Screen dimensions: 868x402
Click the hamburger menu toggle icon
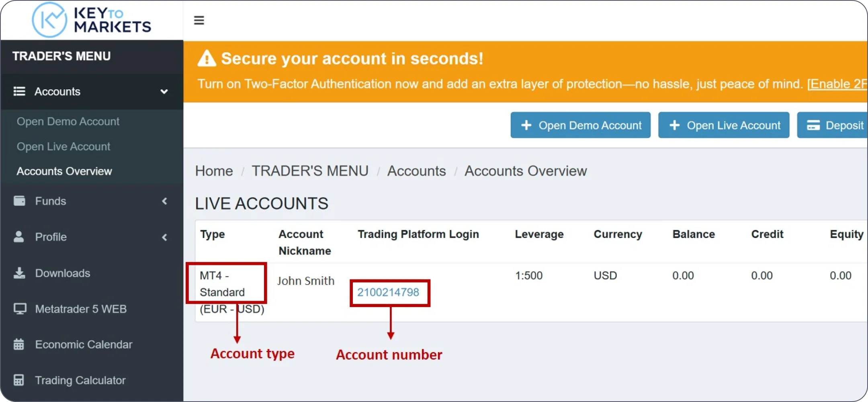pos(199,20)
